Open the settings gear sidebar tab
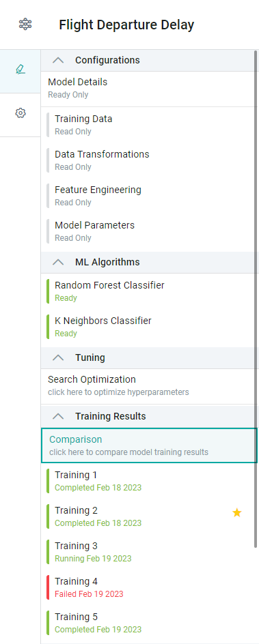 (x=20, y=113)
